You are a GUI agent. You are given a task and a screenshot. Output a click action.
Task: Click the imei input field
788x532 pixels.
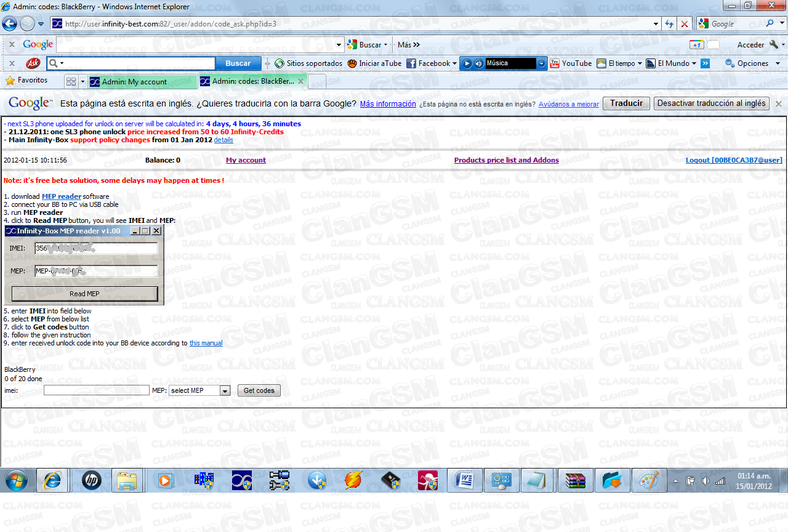(97, 390)
